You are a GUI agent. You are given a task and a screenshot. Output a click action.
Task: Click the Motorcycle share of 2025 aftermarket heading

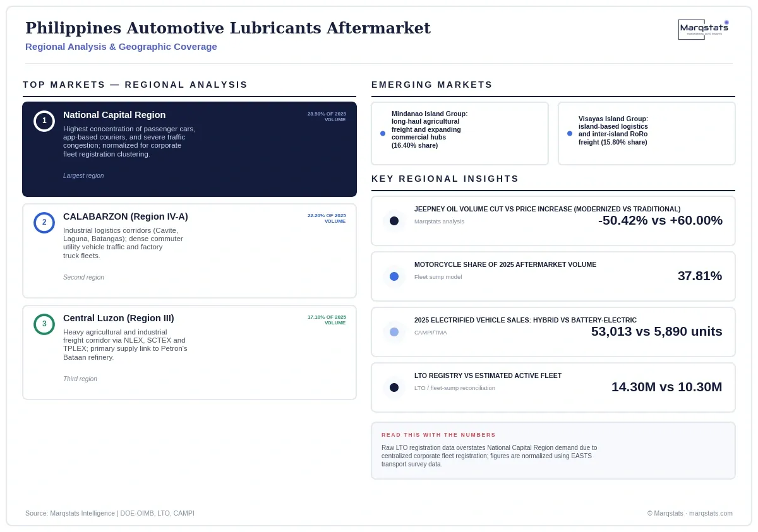[505, 264]
